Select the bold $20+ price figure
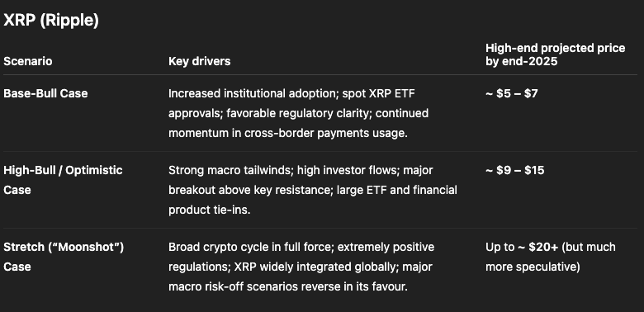Screen dimensions: 644x312 (543, 247)
